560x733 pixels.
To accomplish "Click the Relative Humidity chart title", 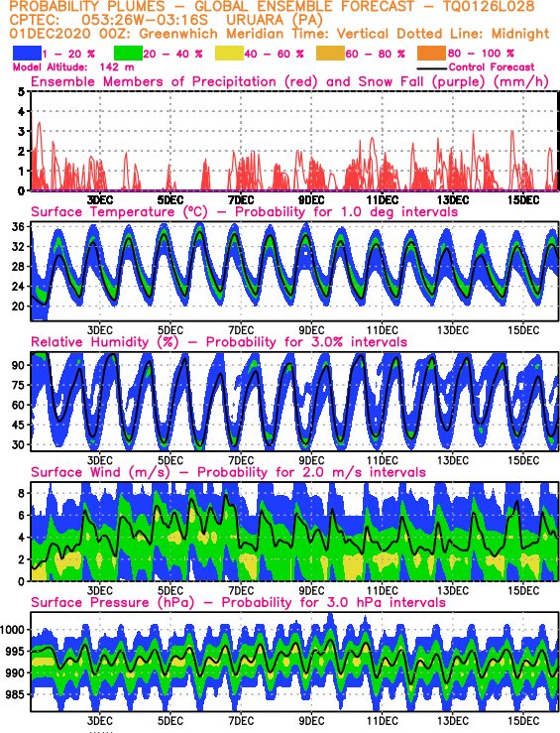I will coord(219,342).
